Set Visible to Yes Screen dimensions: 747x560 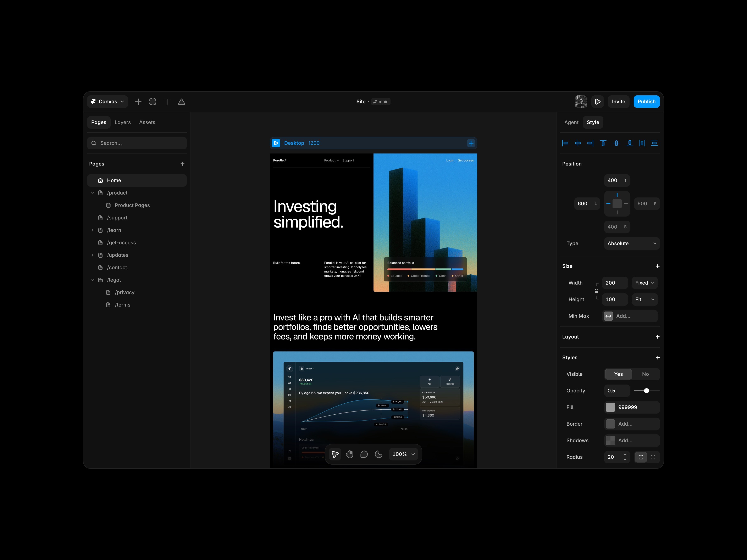[618, 374]
